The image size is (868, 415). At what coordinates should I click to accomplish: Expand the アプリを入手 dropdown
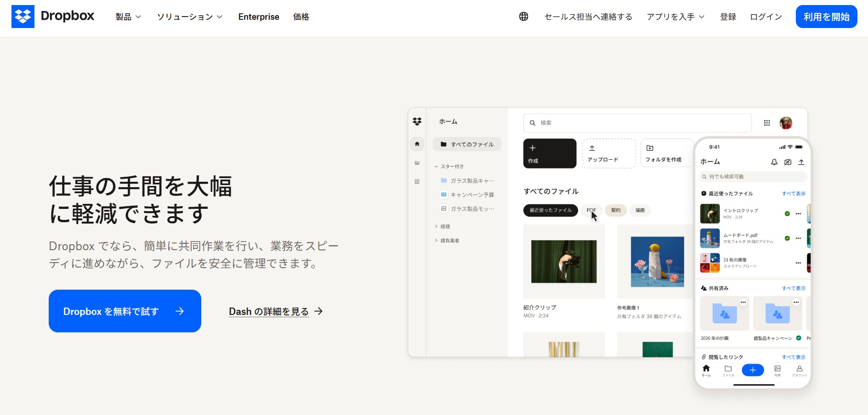[675, 17]
